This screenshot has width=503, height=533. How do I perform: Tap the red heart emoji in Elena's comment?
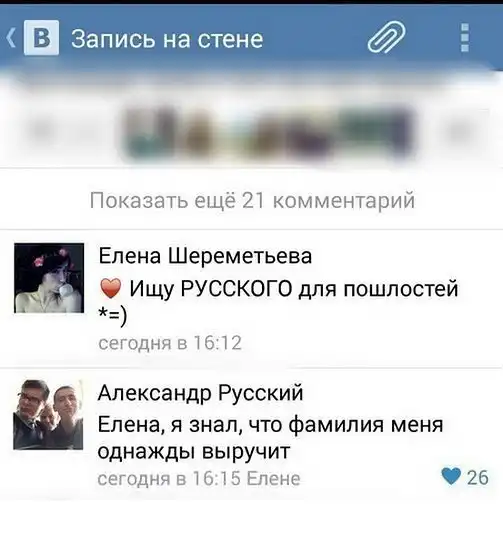(x=111, y=288)
